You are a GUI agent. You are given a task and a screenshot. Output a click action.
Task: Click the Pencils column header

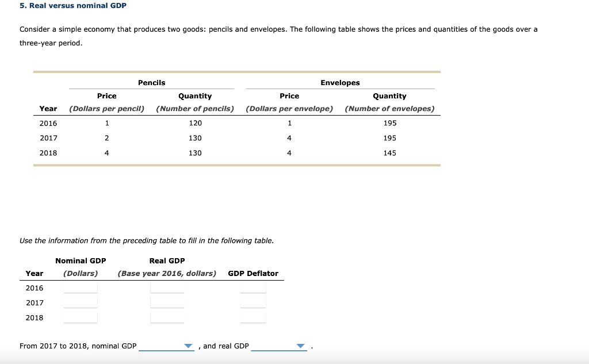(x=151, y=82)
